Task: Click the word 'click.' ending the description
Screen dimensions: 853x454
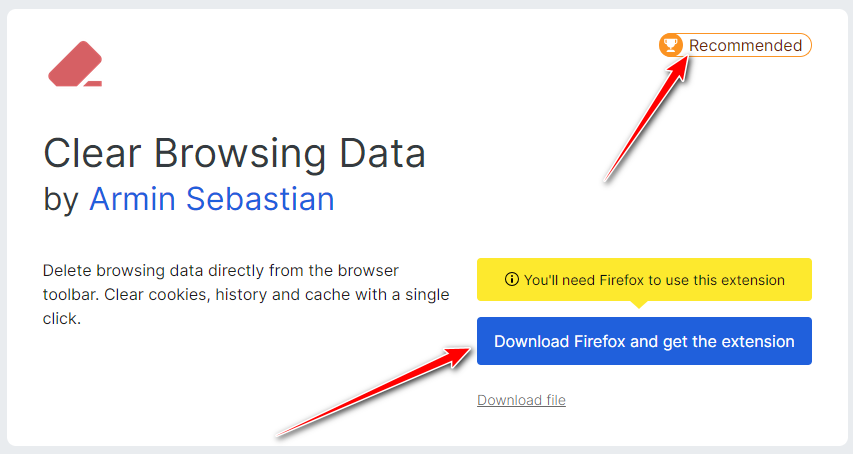Action: click(x=61, y=319)
